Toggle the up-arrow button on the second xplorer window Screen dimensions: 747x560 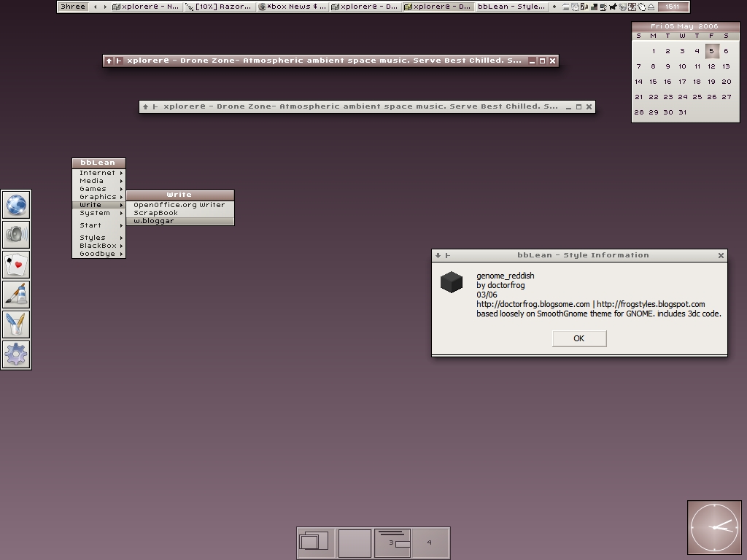(146, 106)
